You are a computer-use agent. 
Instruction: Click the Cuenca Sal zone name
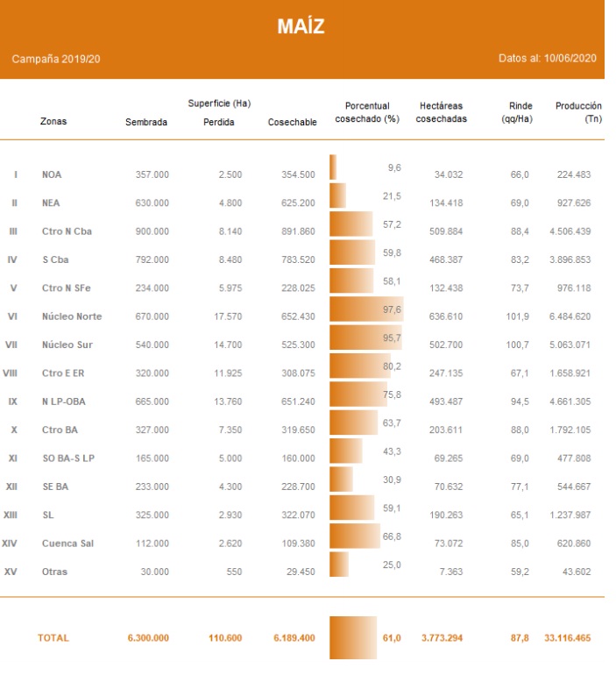click(67, 544)
